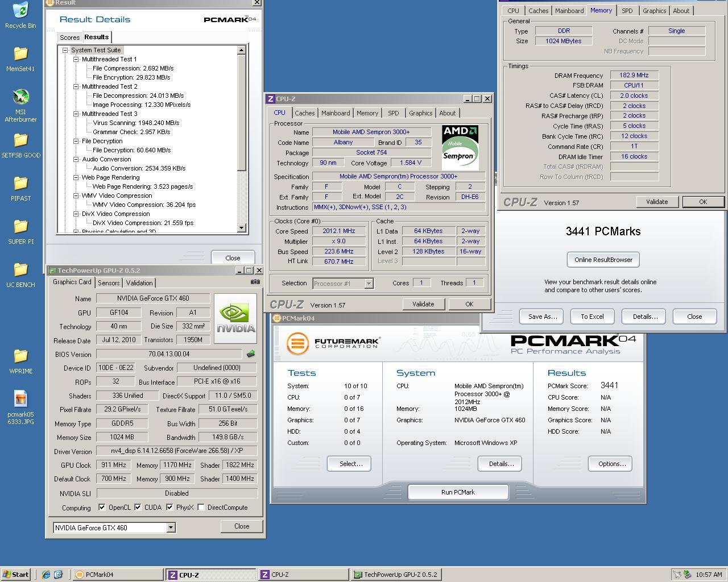Screen dimensions: 728x582
Task: Collapse the File Decryption tree node
Action: point(76,141)
